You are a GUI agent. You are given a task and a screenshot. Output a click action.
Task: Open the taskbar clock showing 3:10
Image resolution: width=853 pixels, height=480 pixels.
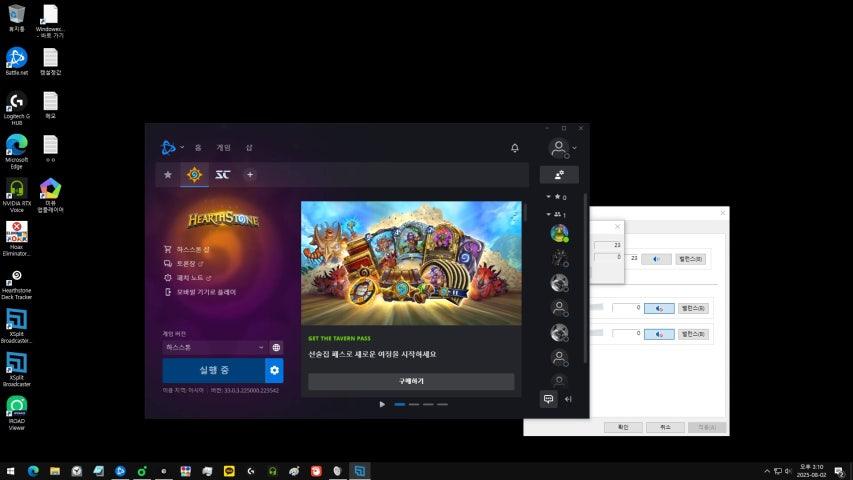[x=812, y=471]
